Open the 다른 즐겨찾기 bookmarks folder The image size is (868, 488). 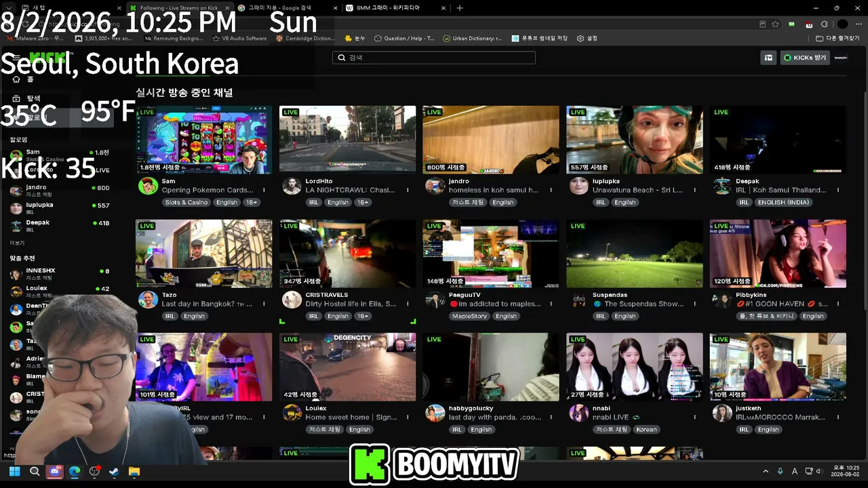coord(838,39)
